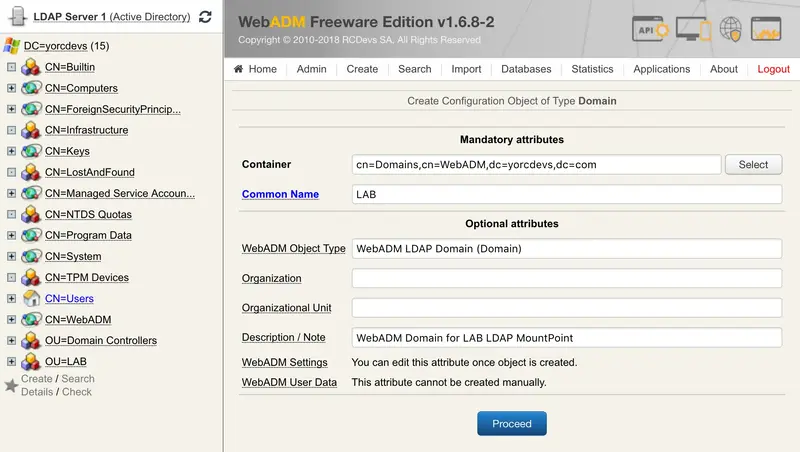Click the WebADM Object Type field

coord(567,248)
